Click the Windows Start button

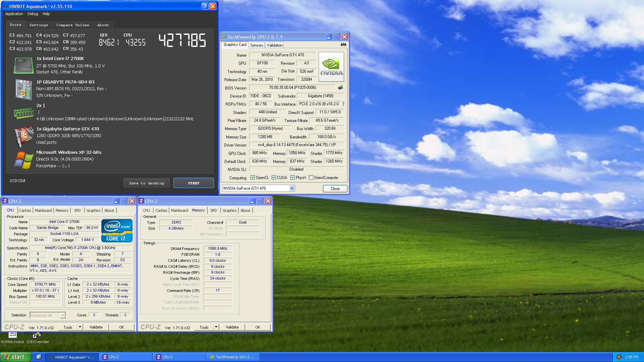tap(16, 357)
